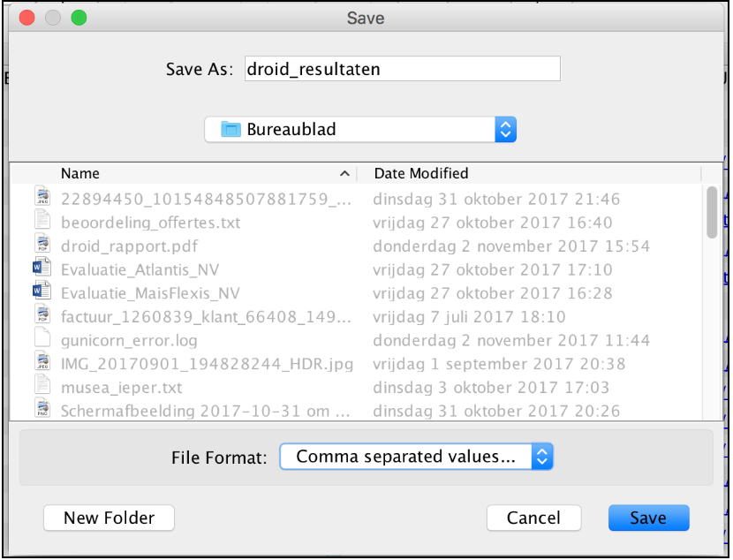Click the PDF icon for factuur_1260839 file
The width and height of the screenshot is (733, 560).
pos(42,315)
